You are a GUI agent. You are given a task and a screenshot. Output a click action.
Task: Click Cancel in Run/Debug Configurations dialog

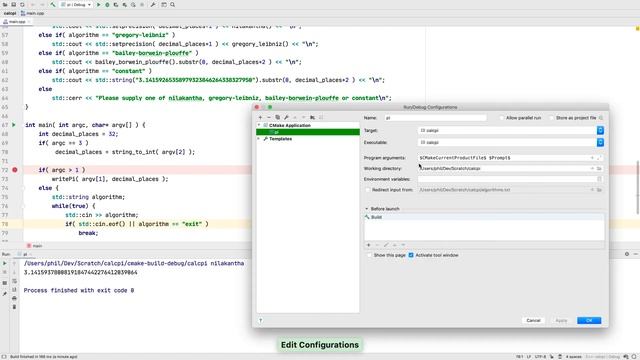(x=533, y=320)
